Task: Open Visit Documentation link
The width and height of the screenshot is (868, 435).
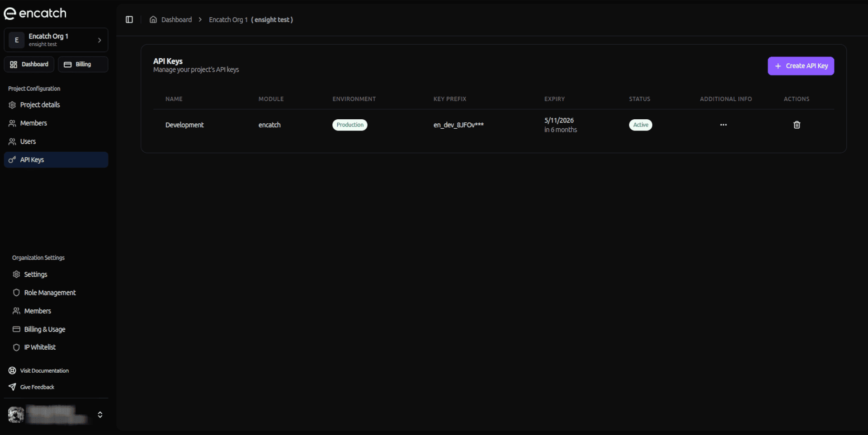Action: [44, 370]
